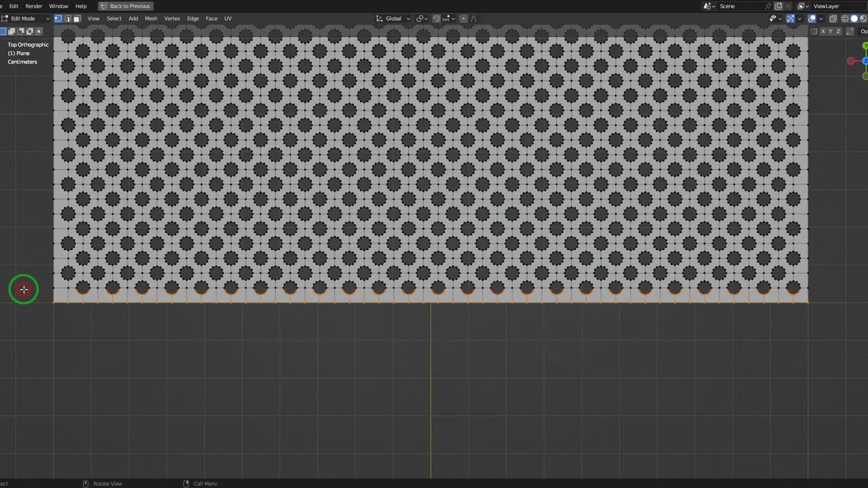Open the View menu in viewport header
This screenshot has width=868, height=488.
click(x=94, y=18)
